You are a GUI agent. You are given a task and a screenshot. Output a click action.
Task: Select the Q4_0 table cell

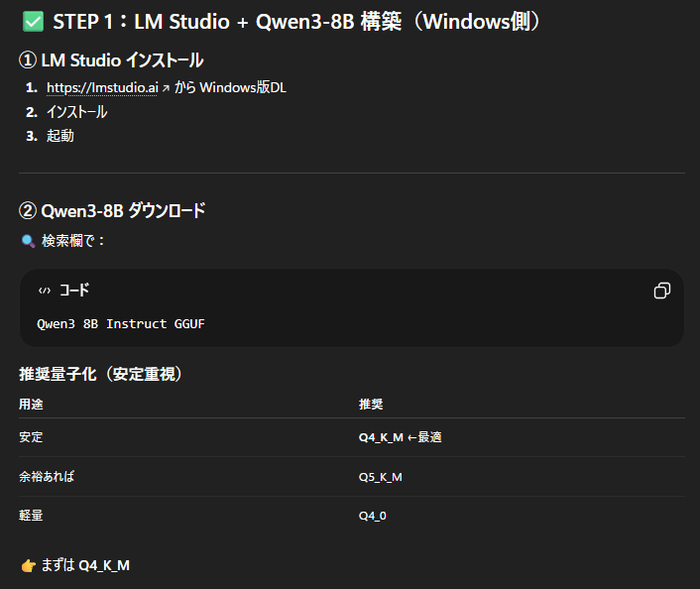(373, 516)
